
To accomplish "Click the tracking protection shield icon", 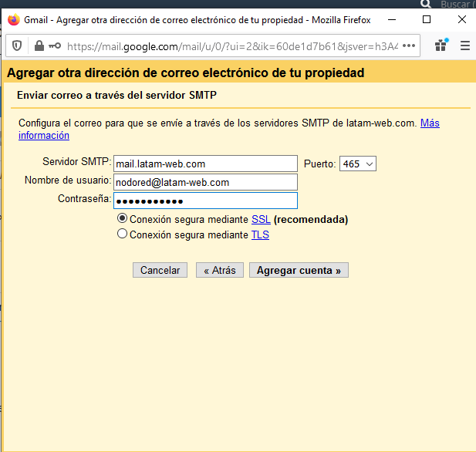I will pos(17,46).
